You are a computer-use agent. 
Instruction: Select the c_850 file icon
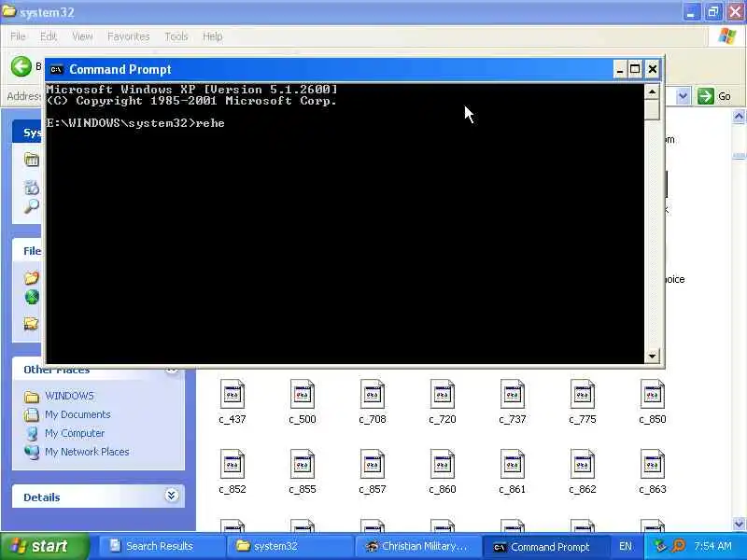[x=653, y=394]
